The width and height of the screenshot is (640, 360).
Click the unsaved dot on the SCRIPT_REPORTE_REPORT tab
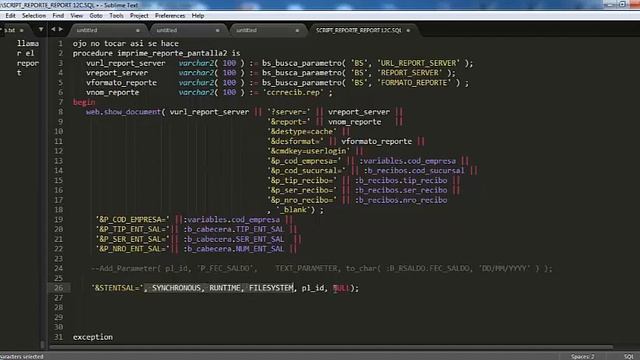(x=408, y=30)
